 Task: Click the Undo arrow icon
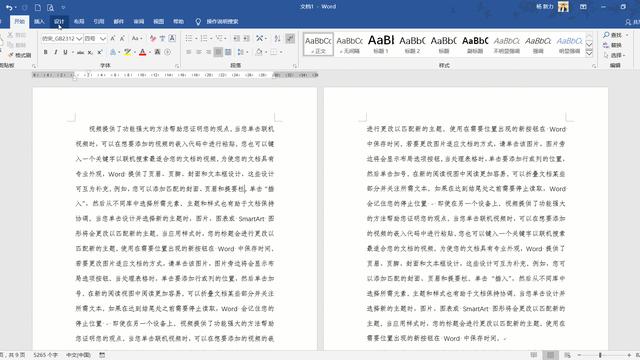click(9, 7)
